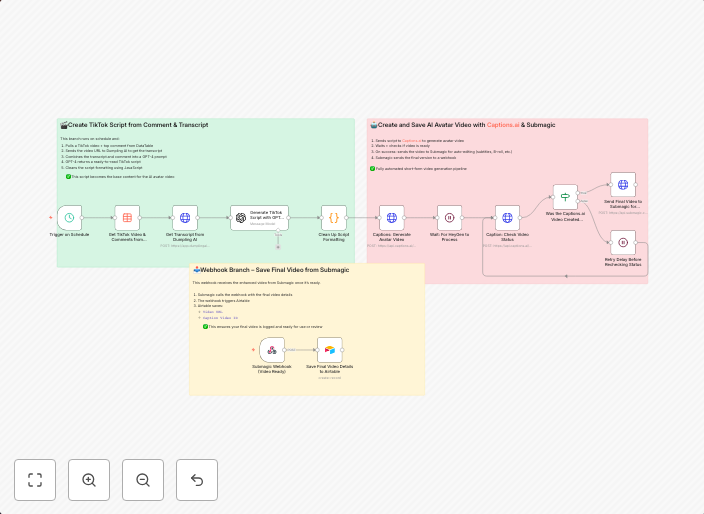Open the Get Transcript from Dumpling AI node

[184, 217]
